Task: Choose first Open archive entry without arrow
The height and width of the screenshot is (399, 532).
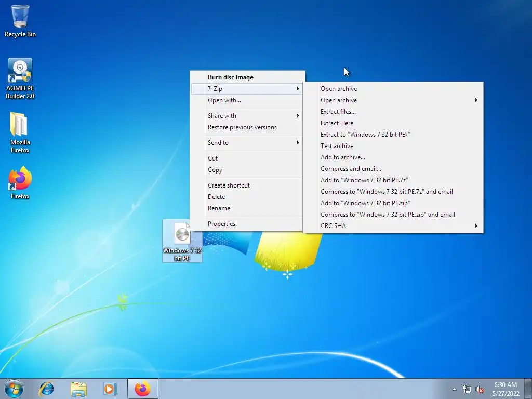Action: [393, 89]
